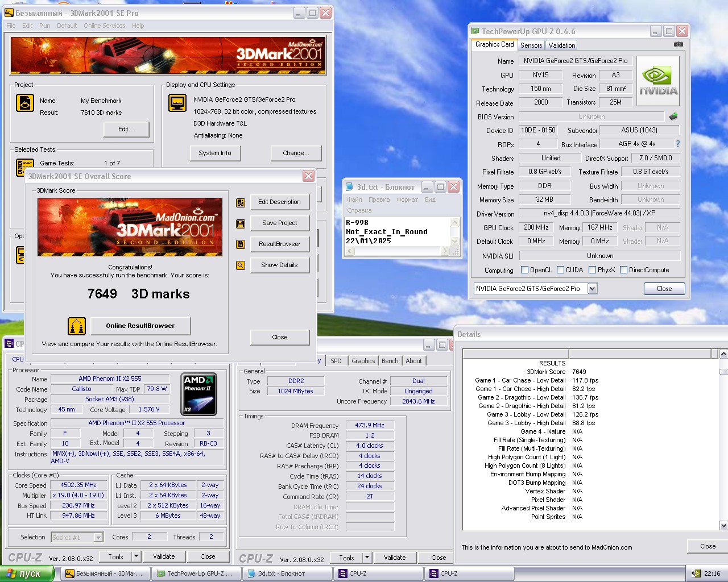Toggle the CUDA checkbox in GPU-Z
Viewport: 728px width, 582px height.
560,270
